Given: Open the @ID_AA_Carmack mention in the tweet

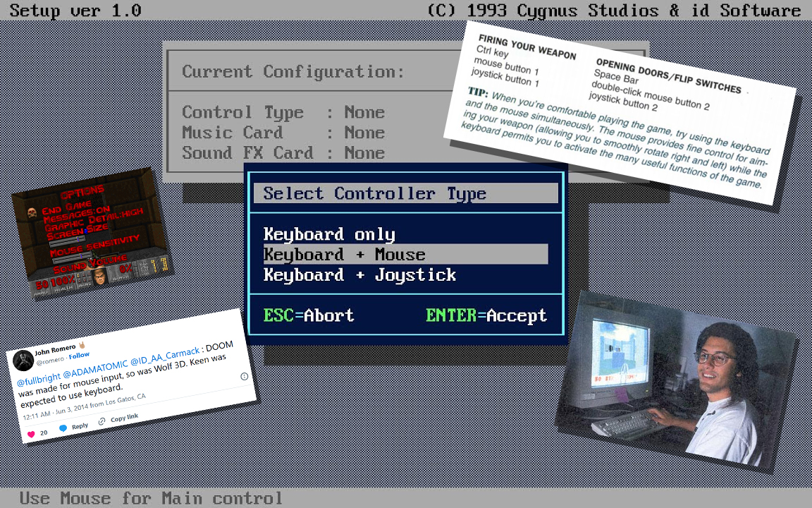Looking at the screenshot, I should [x=165, y=356].
